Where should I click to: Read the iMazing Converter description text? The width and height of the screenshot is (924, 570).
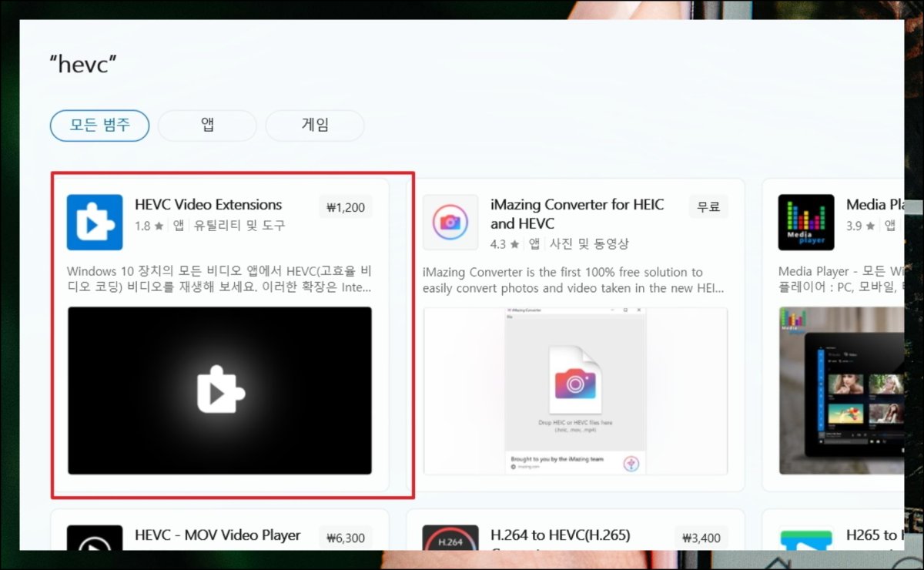(x=575, y=280)
